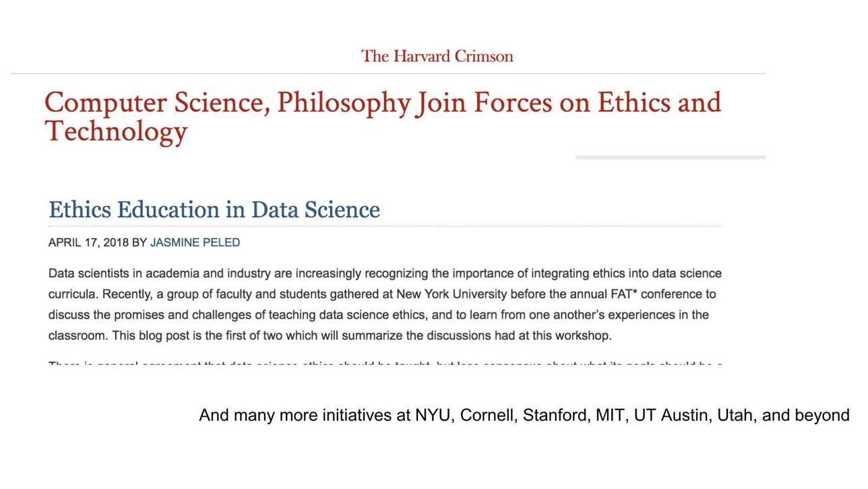Open the Jasmine Peled author link
This screenshot has width=868, height=489.
click(195, 243)
